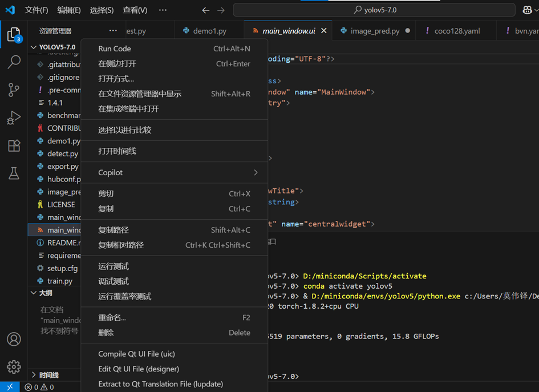
Task: Open LICENSE in the file tree
Action: coord(54,205)
